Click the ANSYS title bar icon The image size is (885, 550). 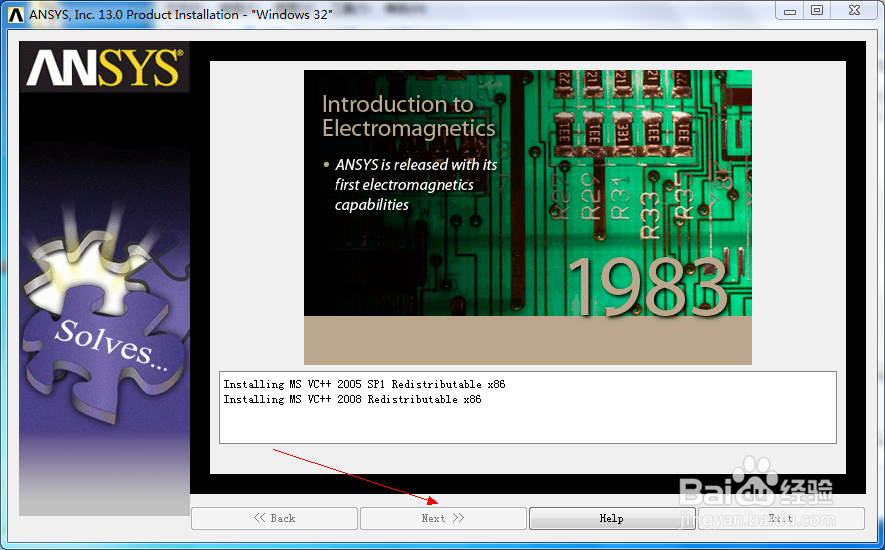(x=16, y=14)
